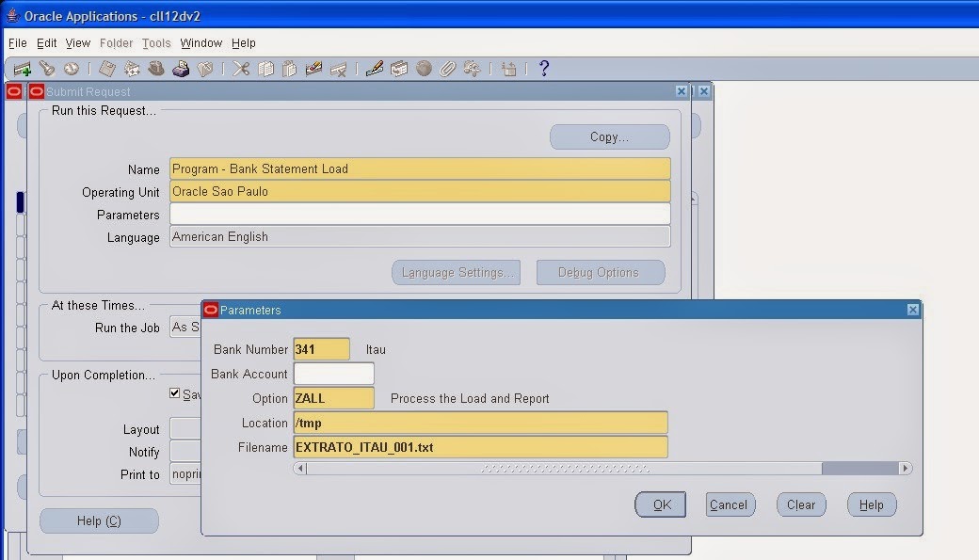Open the Folder menu
Screen dimensions: 979x560
point(116,42)
